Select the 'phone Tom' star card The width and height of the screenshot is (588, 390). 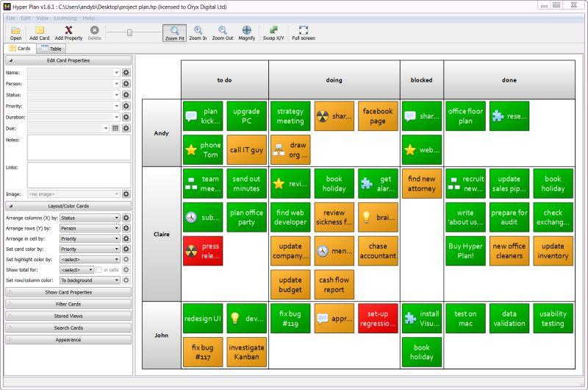tap(203, 150)
